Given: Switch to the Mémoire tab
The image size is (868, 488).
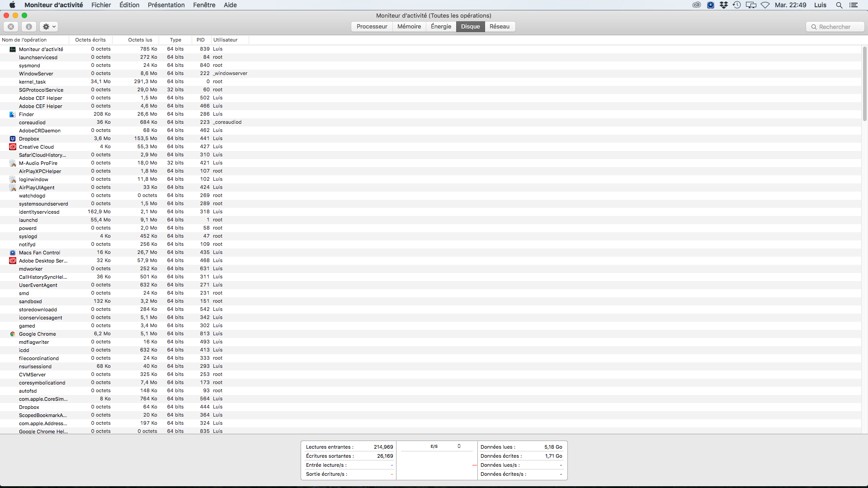Looking at the screenshot, I should [x=409, y=27].
